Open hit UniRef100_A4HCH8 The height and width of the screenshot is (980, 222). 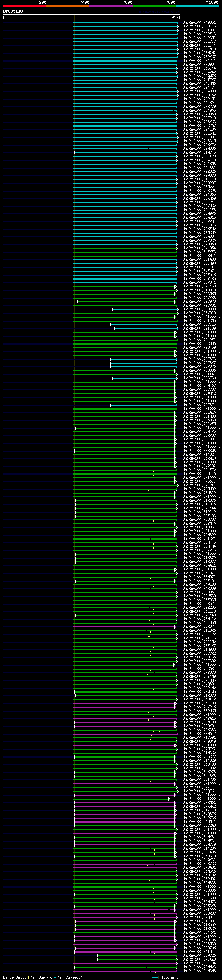point(199,971)
